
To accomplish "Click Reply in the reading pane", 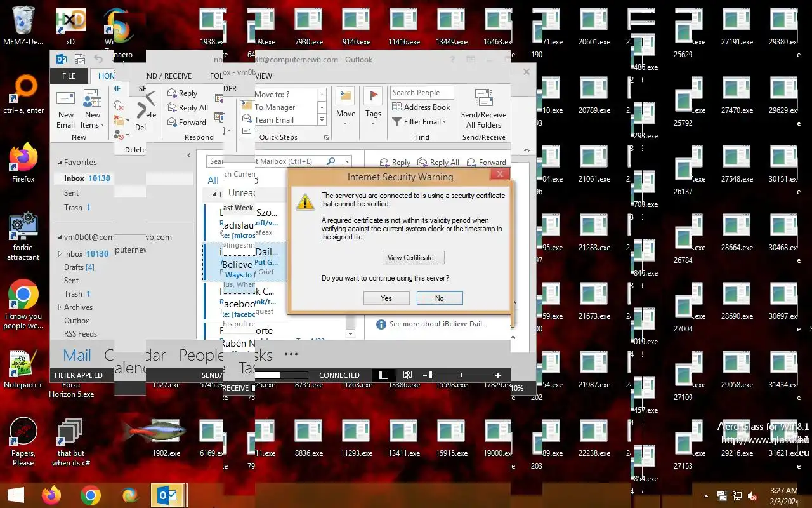I will [395, 163].
